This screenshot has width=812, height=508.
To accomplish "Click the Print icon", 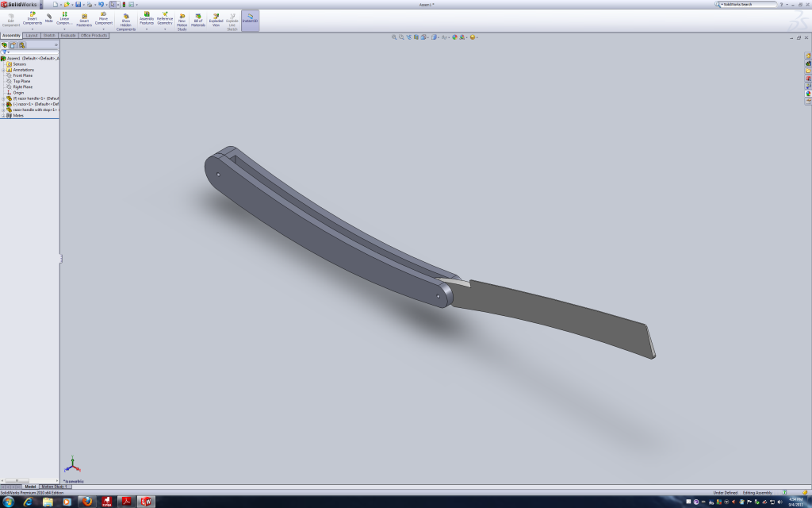I will pyautogui.click(x=90, y=4).
